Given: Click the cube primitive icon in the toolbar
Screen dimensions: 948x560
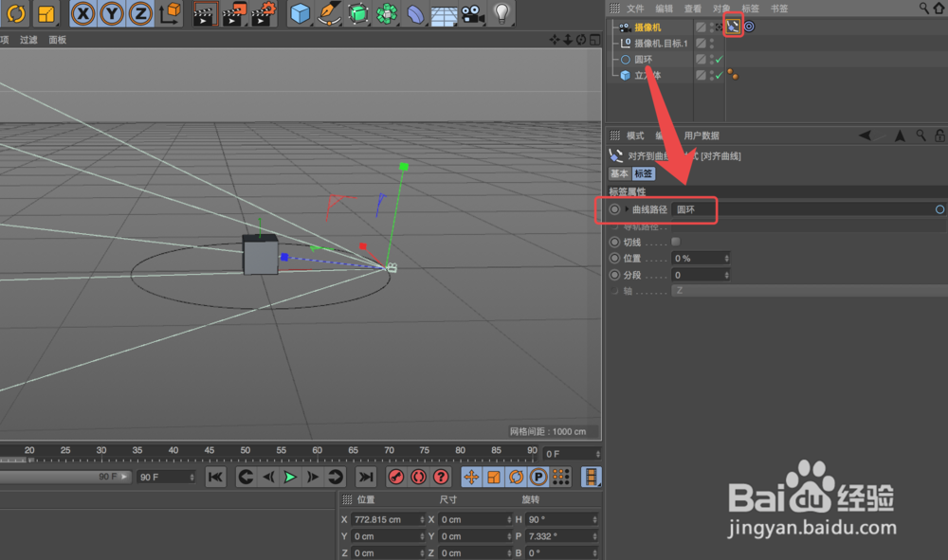Looking at the screenshot, I should coord(299,13).
